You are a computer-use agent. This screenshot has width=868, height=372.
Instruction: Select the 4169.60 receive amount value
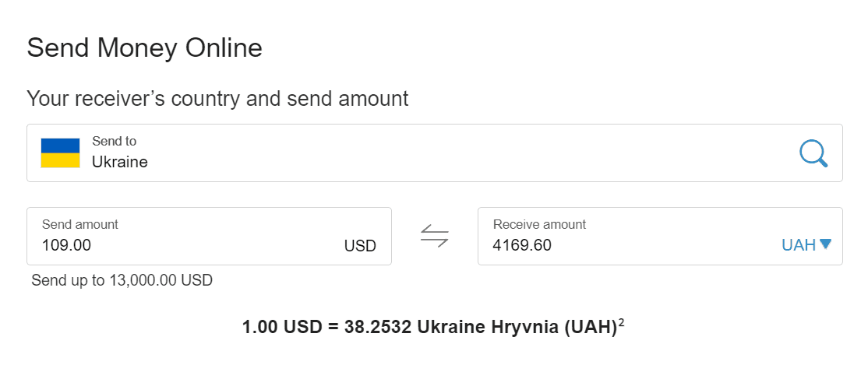pos(522,245)
